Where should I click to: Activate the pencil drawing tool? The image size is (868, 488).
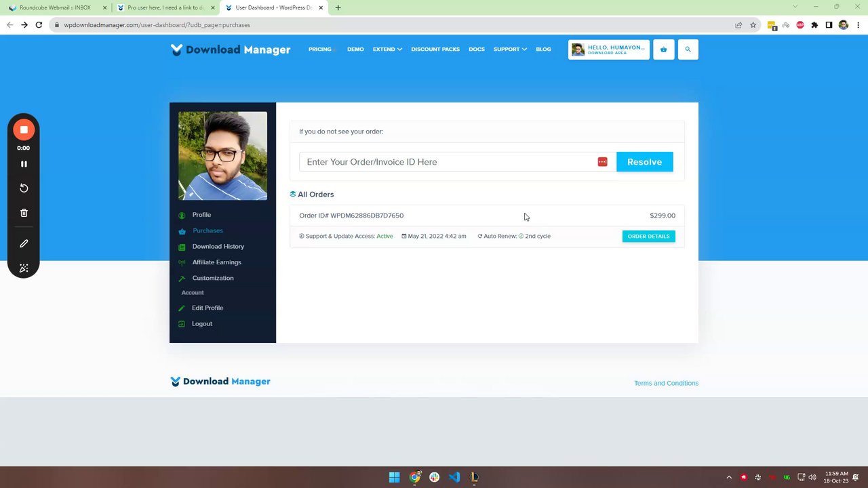24,243
